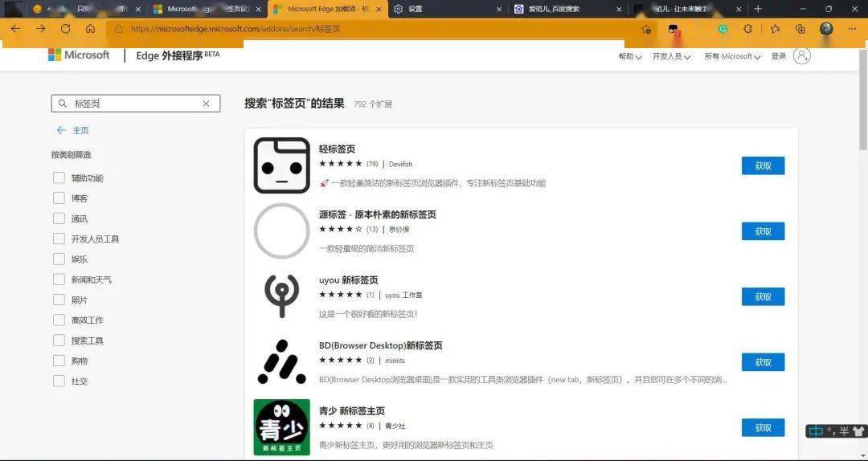The width and height of the screenshot is (868, 461).
Task: Open the Extensions puzzle icon
Action: coord(748,29)
